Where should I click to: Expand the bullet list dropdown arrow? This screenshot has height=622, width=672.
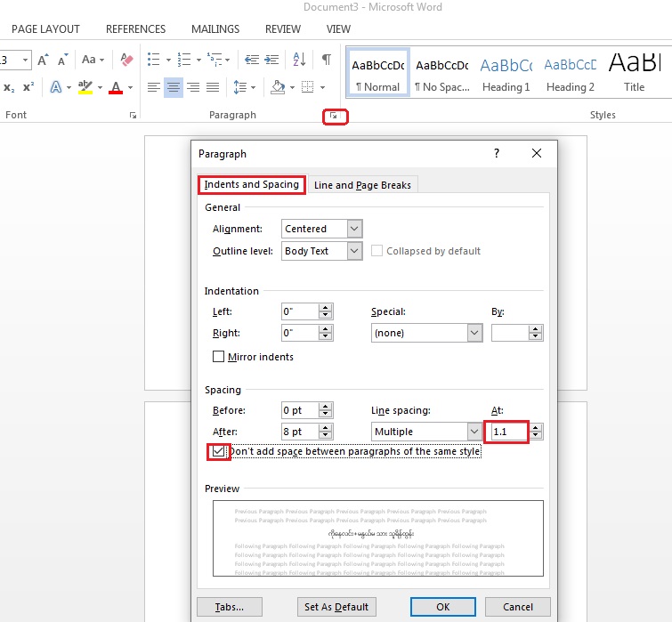168,60
